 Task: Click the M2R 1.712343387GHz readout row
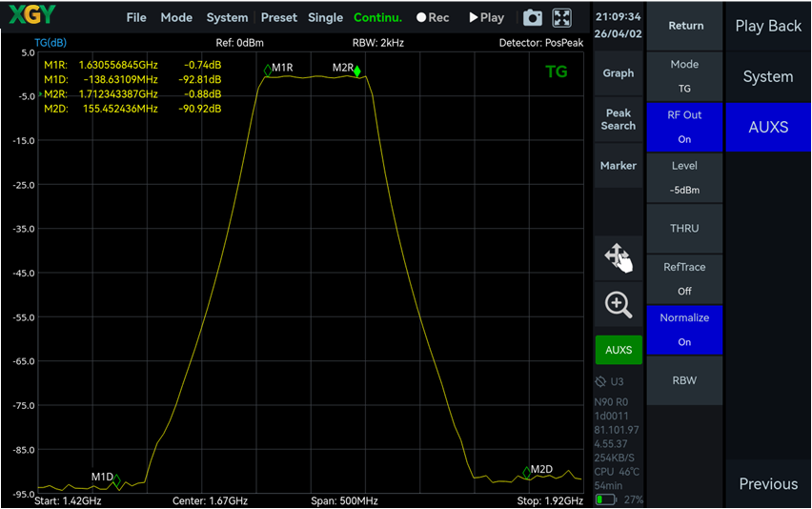click(132, 93)
